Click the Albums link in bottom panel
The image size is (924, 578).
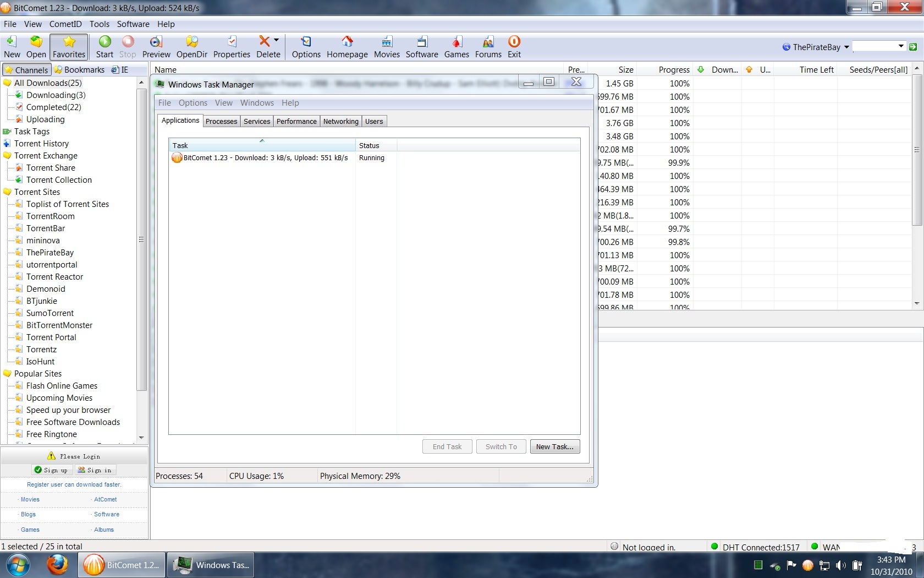(103, 530)
